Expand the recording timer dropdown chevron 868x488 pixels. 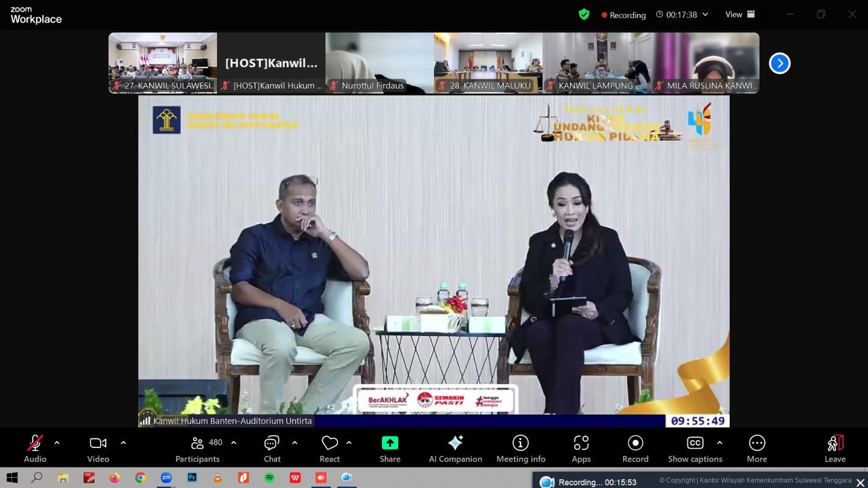705,15
